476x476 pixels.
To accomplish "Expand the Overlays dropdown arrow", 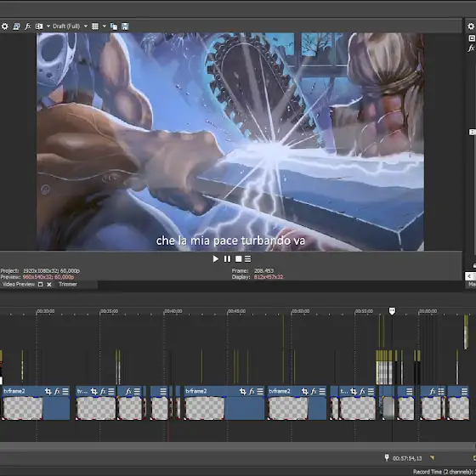I will (x=104, y=26).
